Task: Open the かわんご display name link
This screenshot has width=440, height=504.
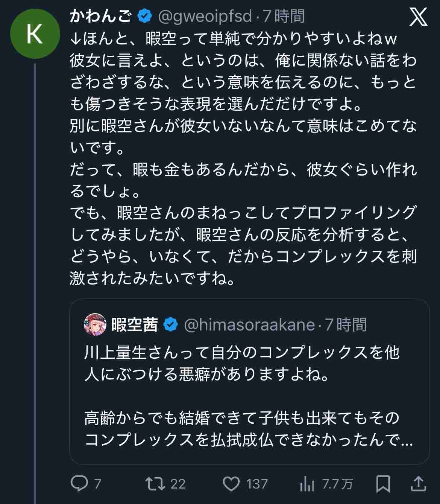Action: coord(101,16)
